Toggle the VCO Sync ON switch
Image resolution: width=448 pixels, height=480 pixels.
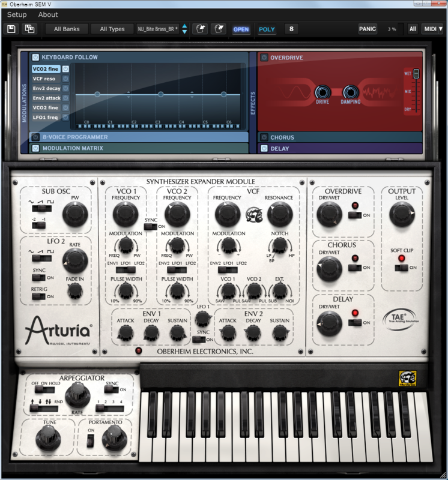[x=151, y=227]
